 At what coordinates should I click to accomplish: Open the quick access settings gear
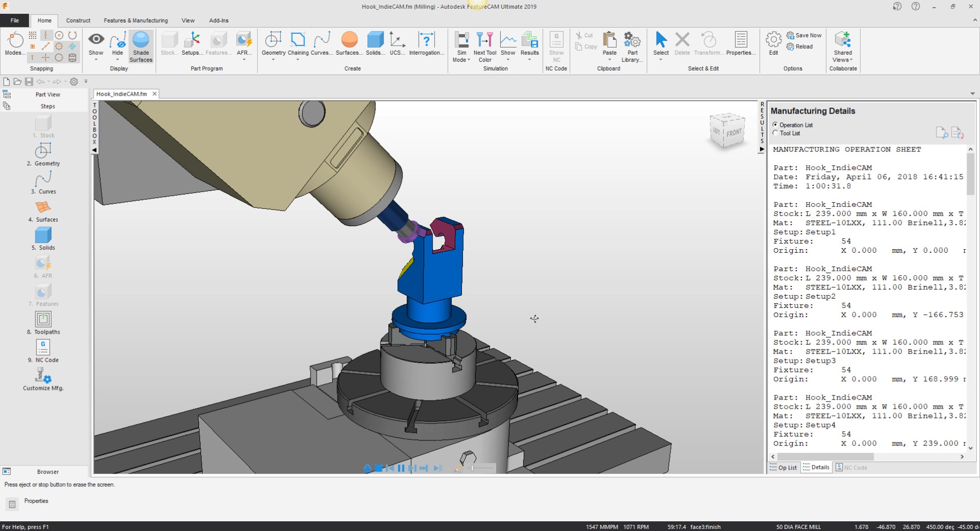pyautogui.click(x=74, y=81)
